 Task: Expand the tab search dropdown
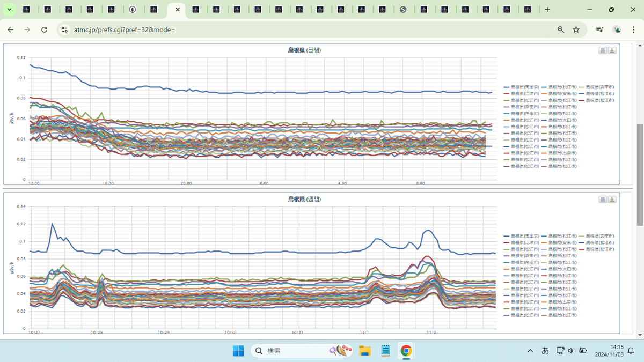9,10
